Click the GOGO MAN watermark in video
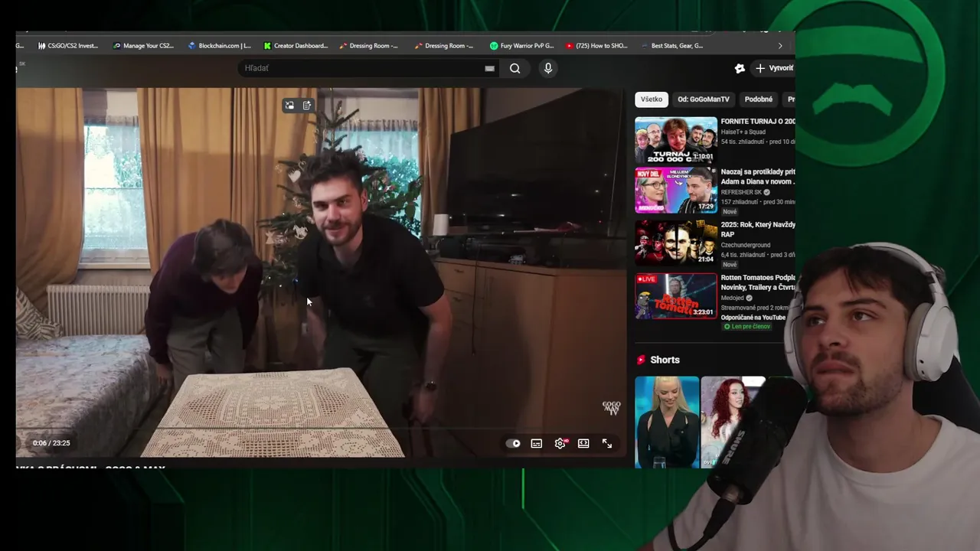Screen dimensions: 980x551 (611, 408)
